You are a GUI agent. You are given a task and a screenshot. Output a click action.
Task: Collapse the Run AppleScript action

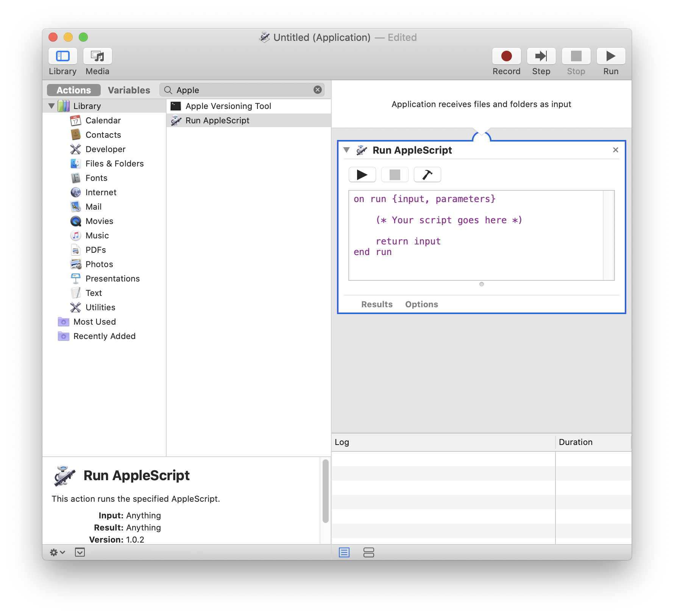tap(346, 150)
